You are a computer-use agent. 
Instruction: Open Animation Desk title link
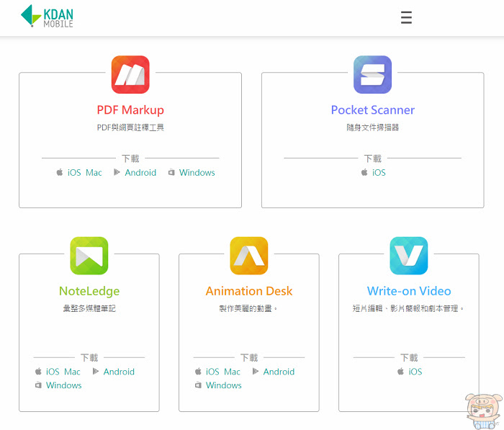[x=249, y=291]
